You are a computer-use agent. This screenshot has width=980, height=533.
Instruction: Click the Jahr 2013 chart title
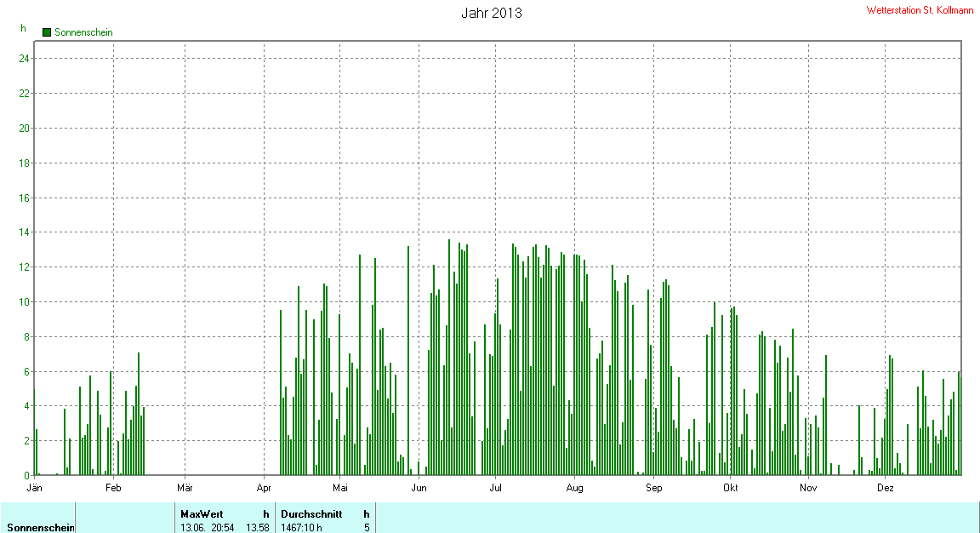(492, 13)
